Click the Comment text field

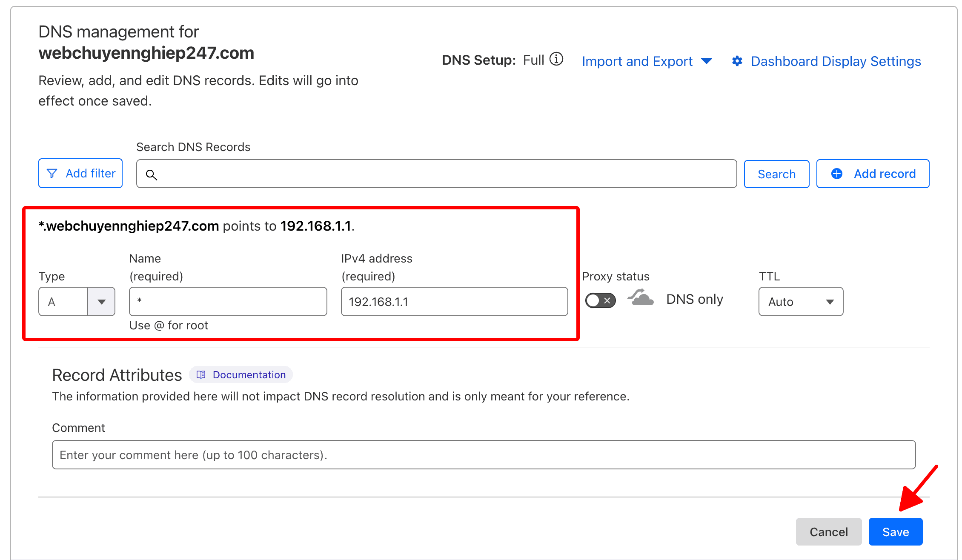pyautogui.click(x=484, y=455)
